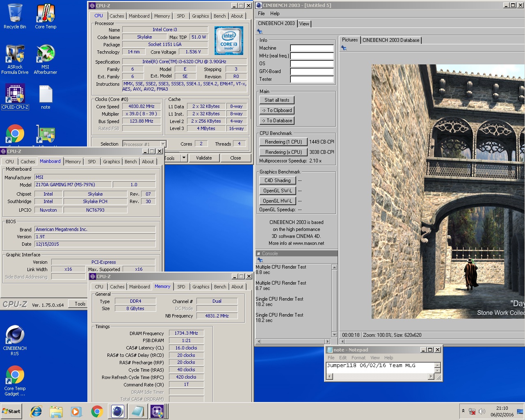Open the CPUID CPU-Z desktop icon
The width and height of the screenshot is (525, 420).
[x=15, y=97]
